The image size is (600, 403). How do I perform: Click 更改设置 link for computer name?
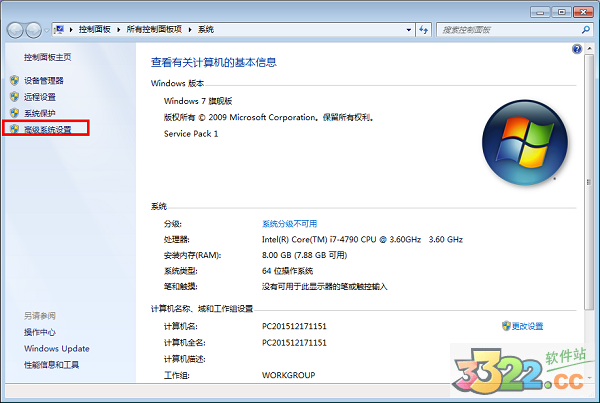pyautogui.click(x=527, y=326)
